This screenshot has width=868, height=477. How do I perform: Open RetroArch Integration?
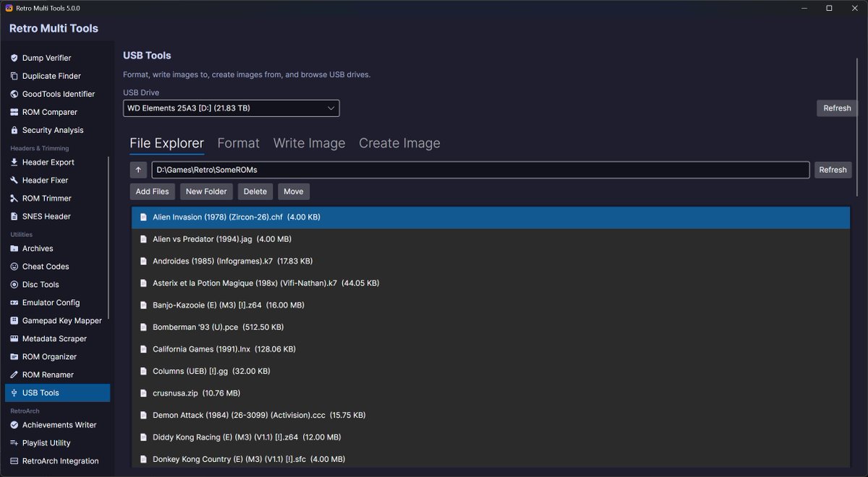pyautogui.click(x=57, y=461)
